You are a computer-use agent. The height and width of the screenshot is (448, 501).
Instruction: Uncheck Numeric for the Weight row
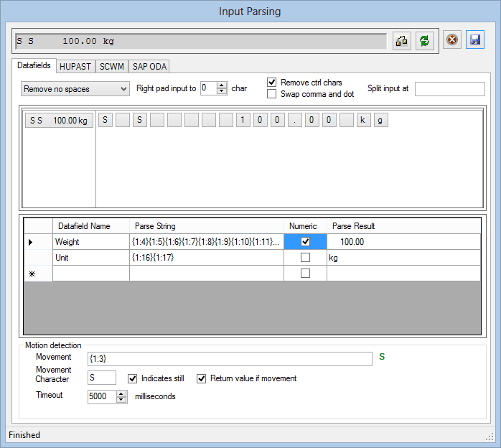point(305,241)
